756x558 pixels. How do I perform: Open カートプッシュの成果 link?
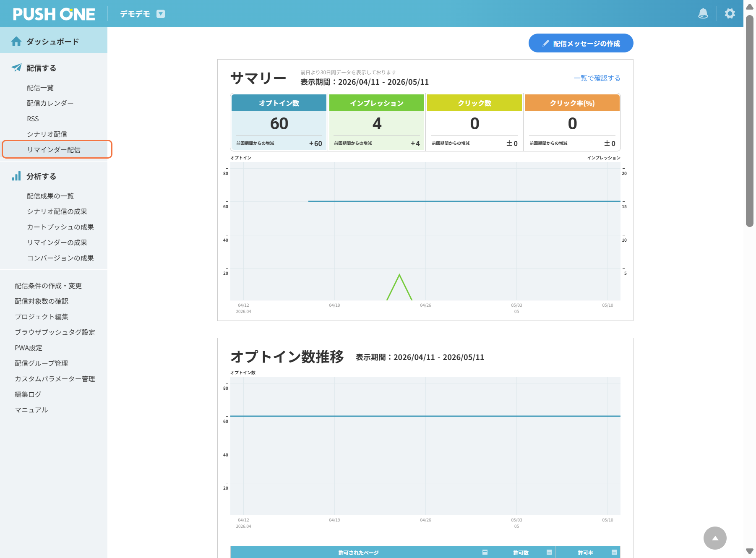[60, 227]
